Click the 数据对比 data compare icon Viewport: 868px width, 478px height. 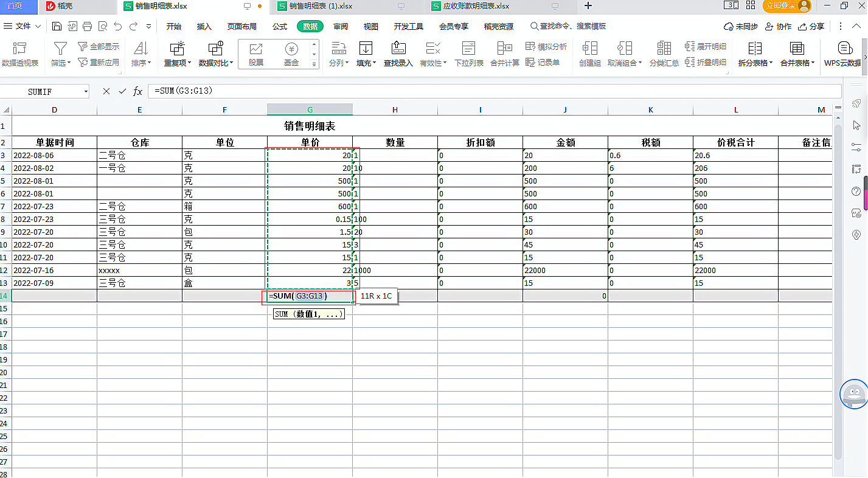click(216, 49)
